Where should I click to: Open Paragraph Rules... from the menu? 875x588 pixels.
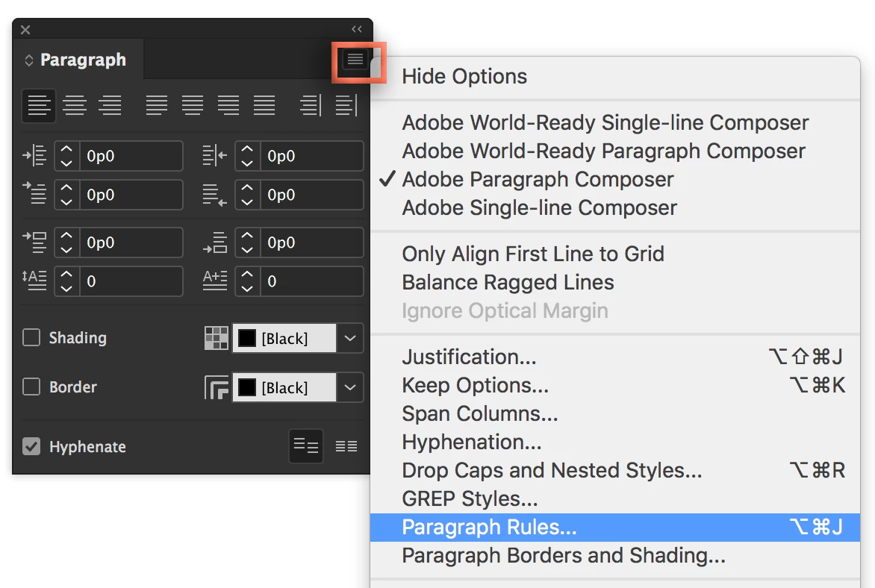coord(615,528)
